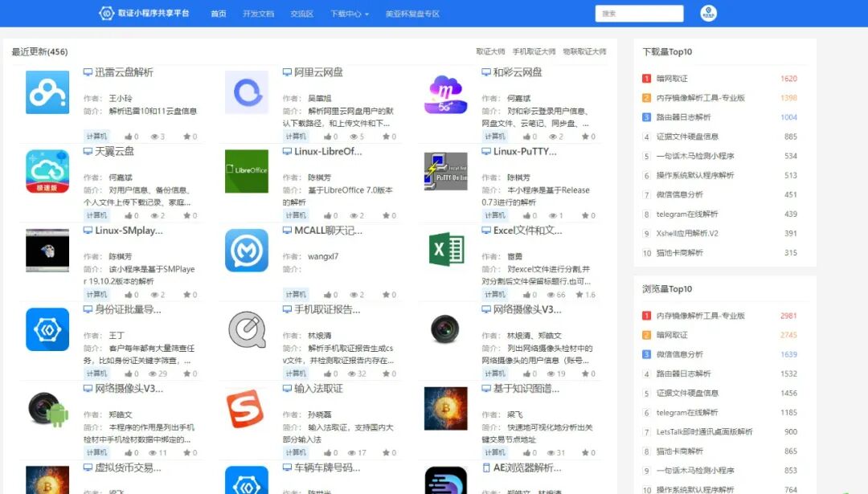The image size is (868, 494).
Task: Open the Linux-SMplayer screenshot thumbnail
Action: click(47, 251)
